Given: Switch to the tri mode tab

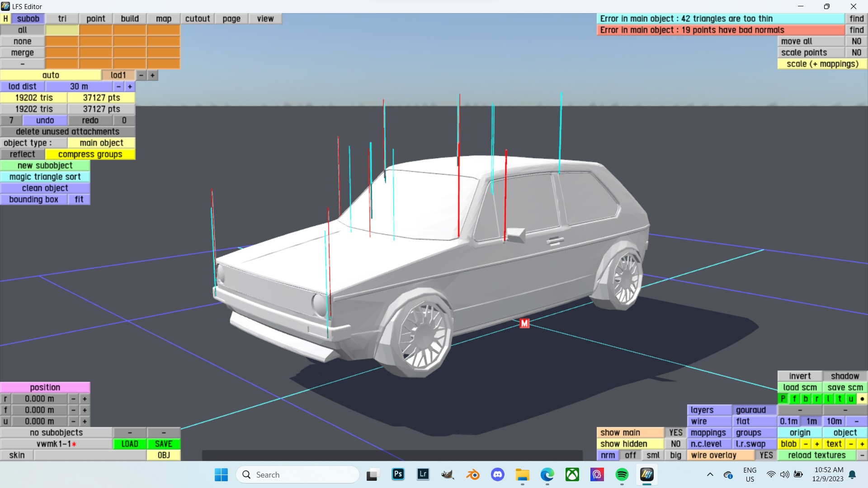Looking at the screenshot, I should [x=62, y=19].
